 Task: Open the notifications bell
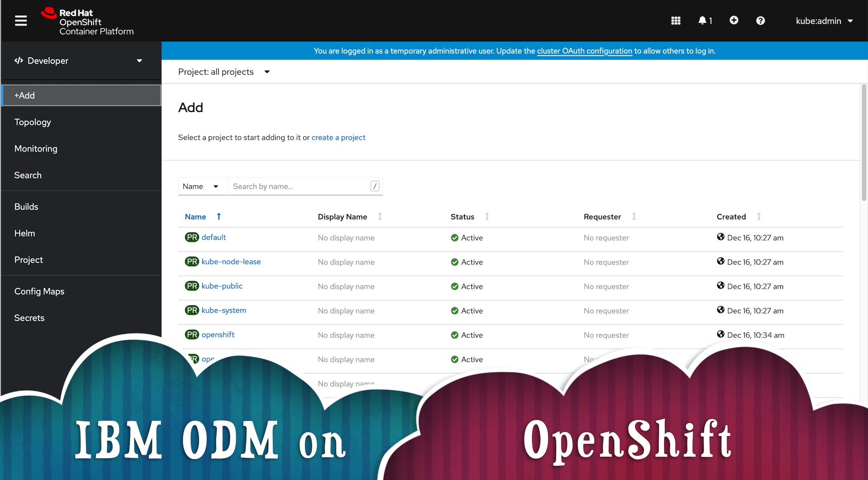point(705,20)
